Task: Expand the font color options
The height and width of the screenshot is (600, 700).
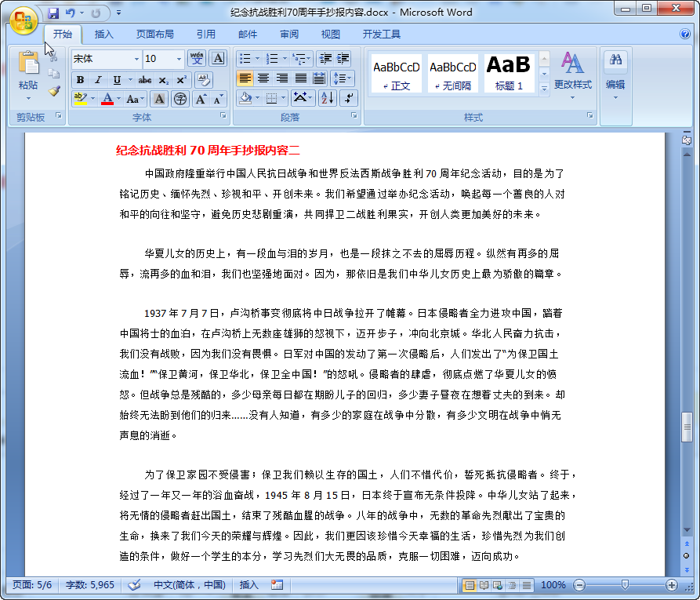Action: pyautogui.click(x=118, y=98)
